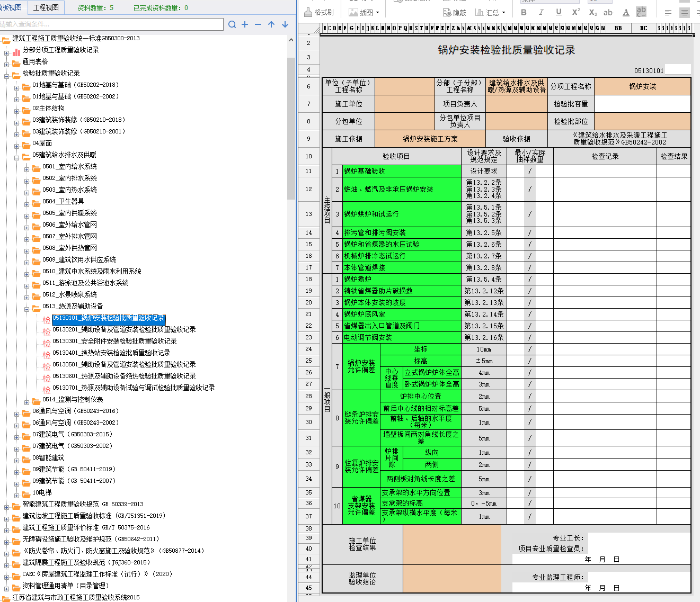Viewport: 700px width, 602px height.
Task: Select 智能建筑工程质量验收规范 GB 50339-2013
Action: [x=83, y=505]
